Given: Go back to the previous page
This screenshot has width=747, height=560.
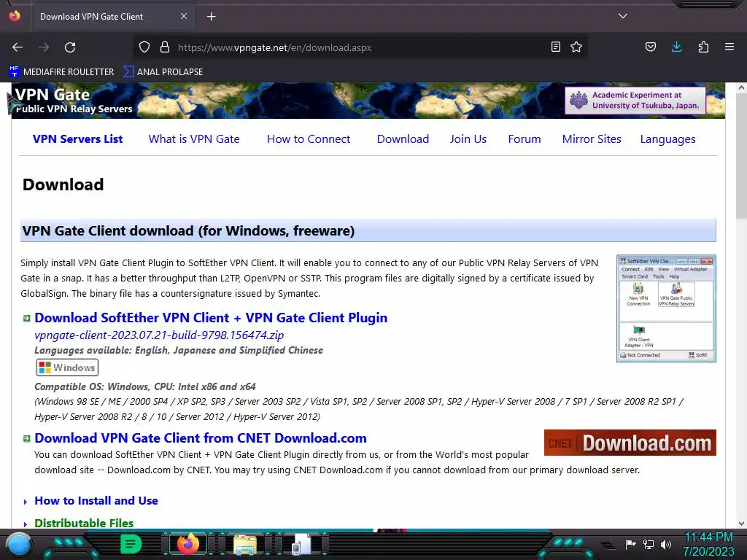Looking at the screenshot, I should [18, 47].
